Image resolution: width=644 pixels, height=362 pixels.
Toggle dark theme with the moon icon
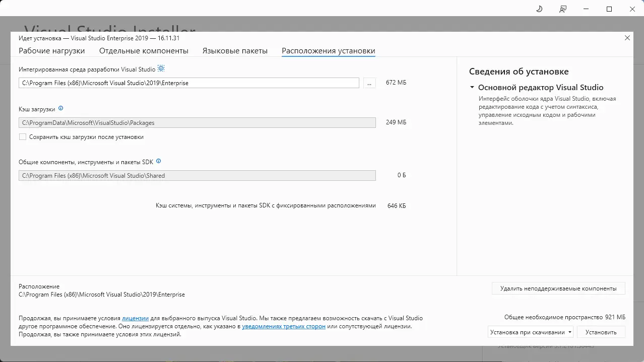[539, 9]
